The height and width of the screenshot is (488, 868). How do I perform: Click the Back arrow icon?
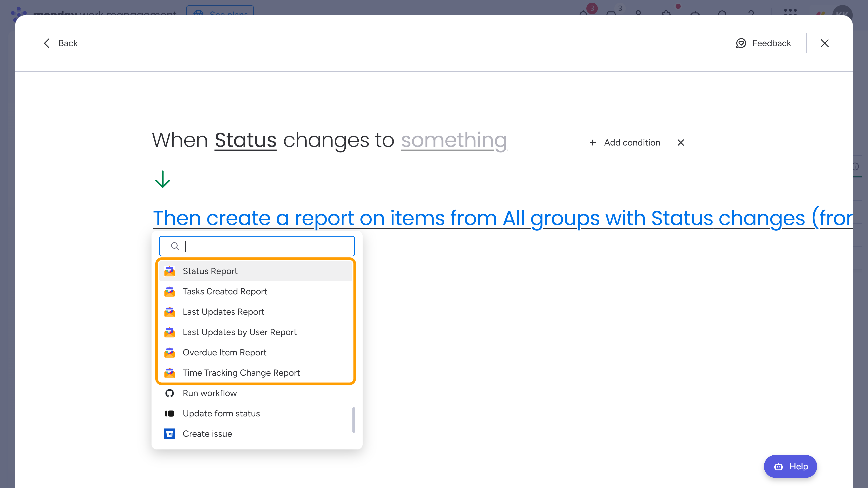click(47, 43)
